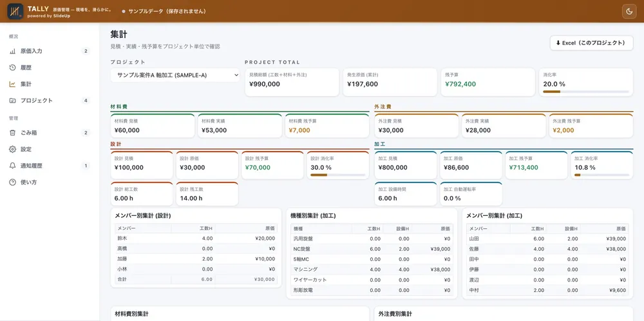Click 外注費 実績 ¥28,000 card
Viewport: 644px width, 321px height.
click(x=504, y=126)
